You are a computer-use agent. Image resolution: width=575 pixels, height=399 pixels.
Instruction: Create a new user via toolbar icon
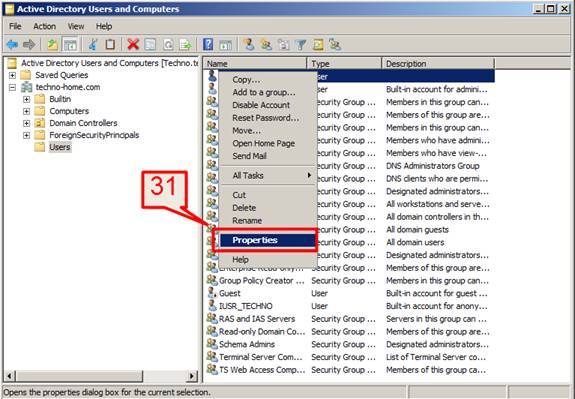point(249,45)
